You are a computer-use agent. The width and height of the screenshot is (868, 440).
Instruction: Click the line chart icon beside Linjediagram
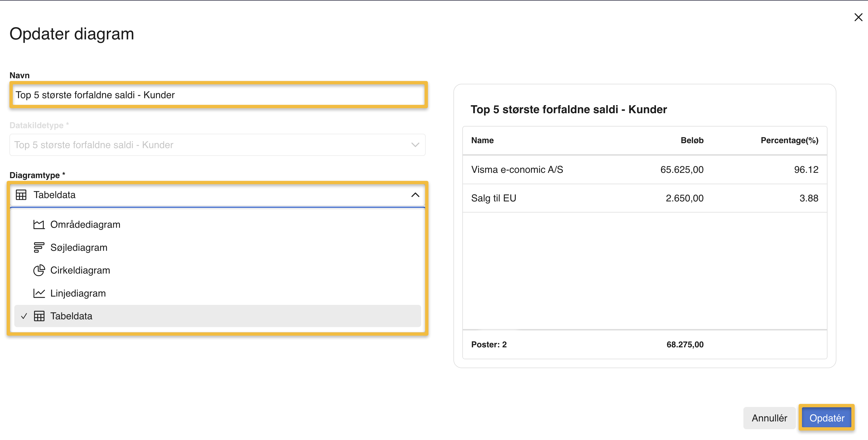pyautogui.click(x=39, y=293)
